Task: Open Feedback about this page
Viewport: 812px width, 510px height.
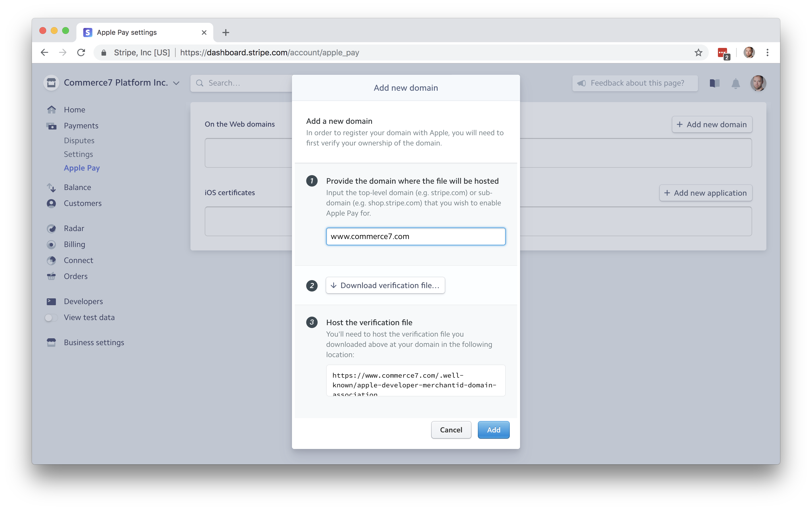Action: coord(635,83)
